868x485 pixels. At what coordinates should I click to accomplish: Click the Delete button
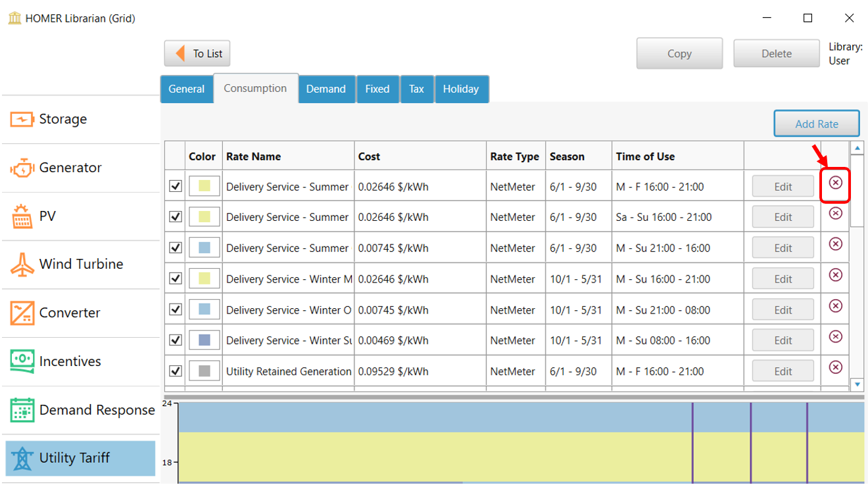(x=777, y=54)
